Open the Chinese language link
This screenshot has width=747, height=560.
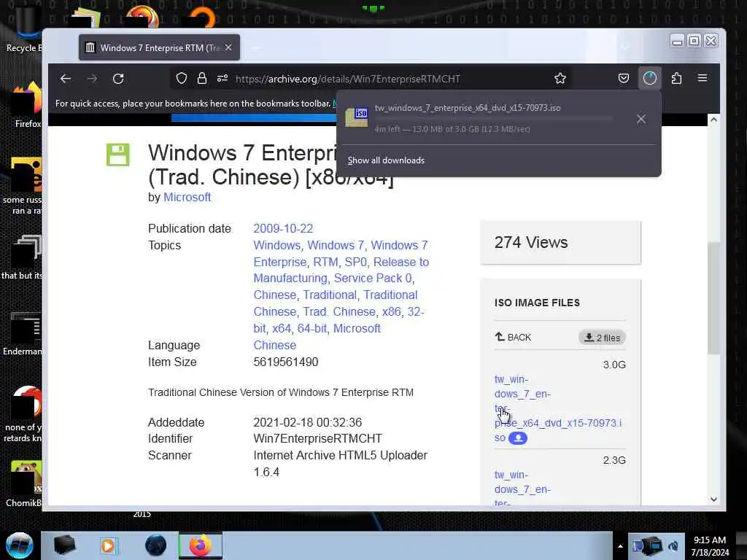click(274, 345)
